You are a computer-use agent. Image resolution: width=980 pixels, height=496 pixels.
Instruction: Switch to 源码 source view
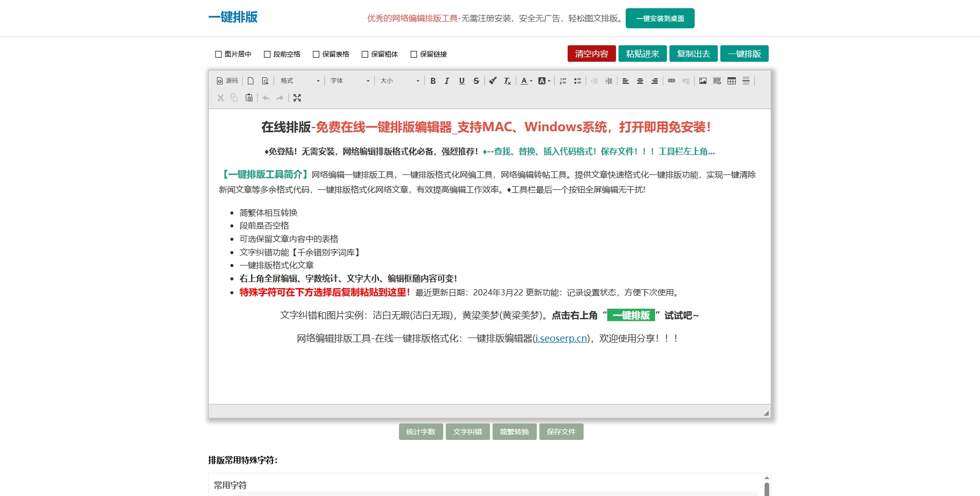pyautogui.click(x=227, y=81)
